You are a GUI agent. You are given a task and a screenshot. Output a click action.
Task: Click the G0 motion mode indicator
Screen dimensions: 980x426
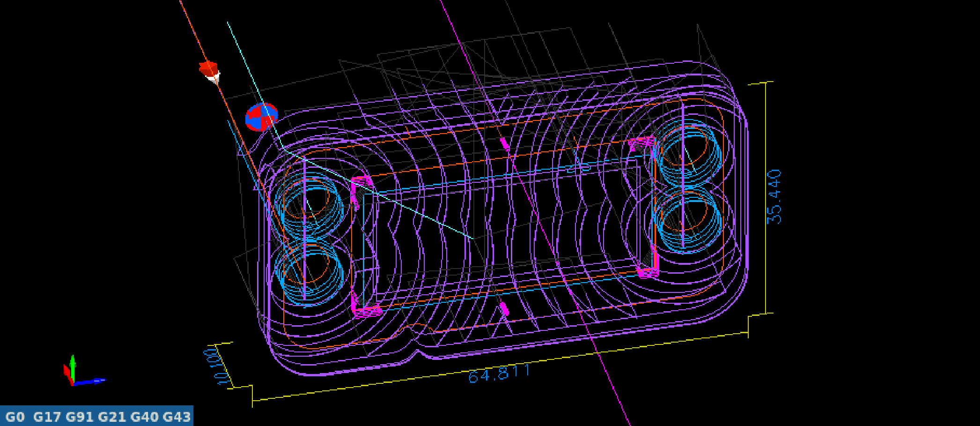tap(15, 417)
